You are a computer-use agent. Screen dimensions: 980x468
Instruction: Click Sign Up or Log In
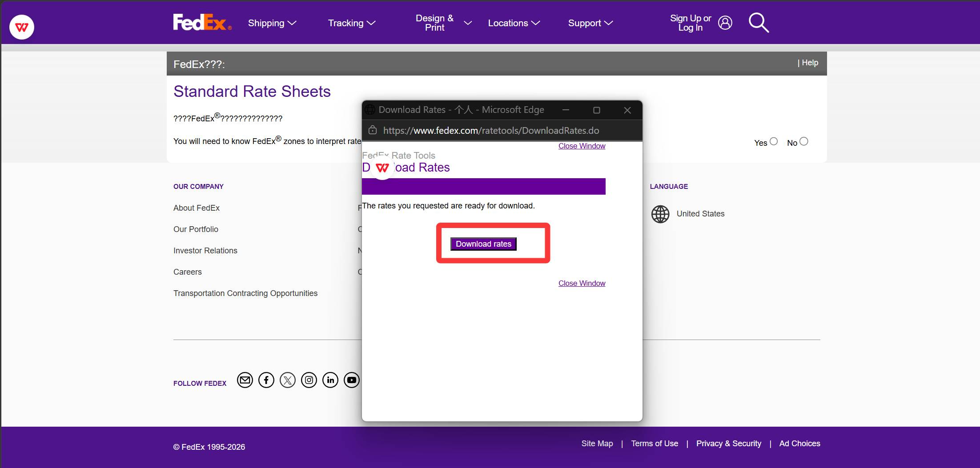[x=691, y=23]
